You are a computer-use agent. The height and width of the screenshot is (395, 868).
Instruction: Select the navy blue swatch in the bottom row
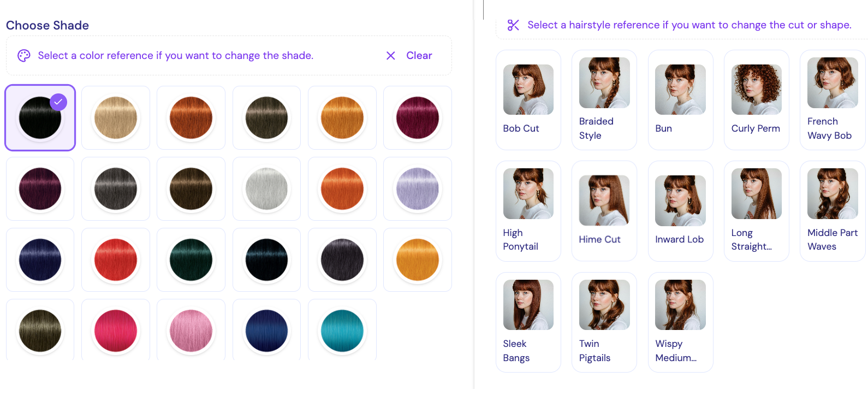[x=266, y=330]
